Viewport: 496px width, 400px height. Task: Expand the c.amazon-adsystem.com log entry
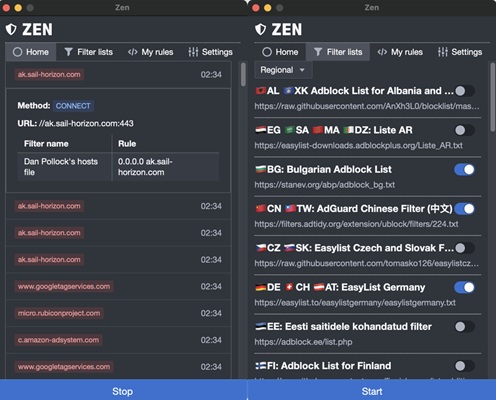point(118,340)
